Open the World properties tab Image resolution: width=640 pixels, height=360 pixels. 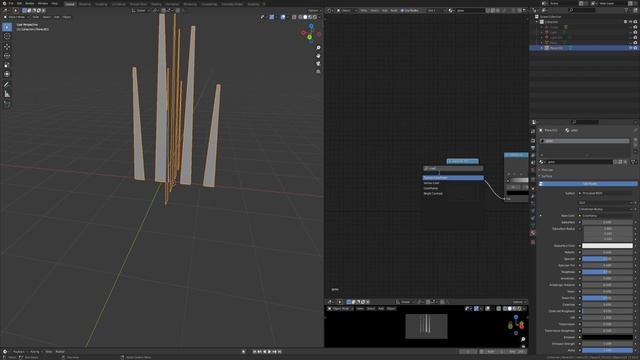point(533,171)
